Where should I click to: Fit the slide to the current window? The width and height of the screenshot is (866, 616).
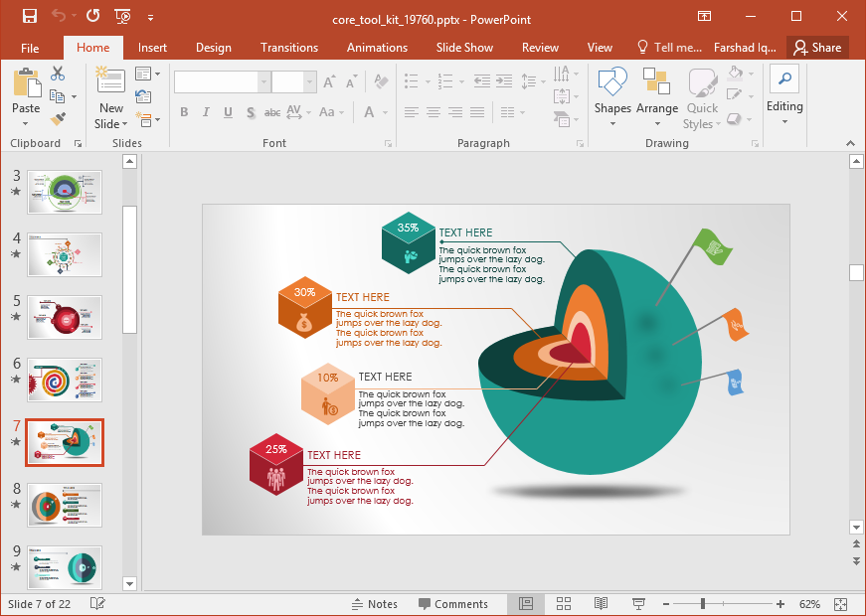[840, 604]
